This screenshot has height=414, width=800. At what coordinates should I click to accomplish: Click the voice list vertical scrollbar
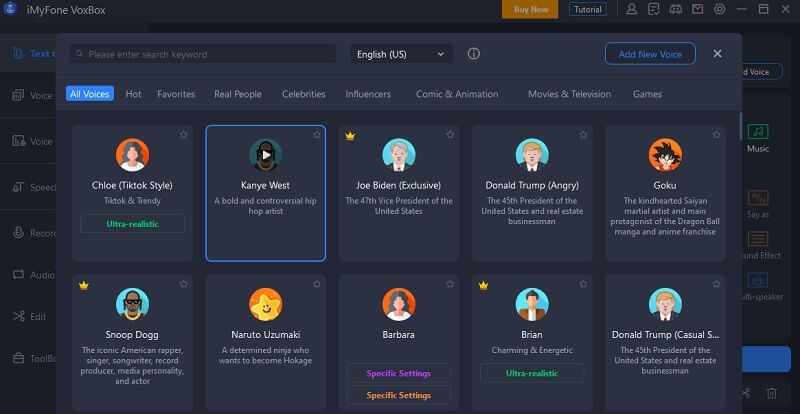point(740,126)
